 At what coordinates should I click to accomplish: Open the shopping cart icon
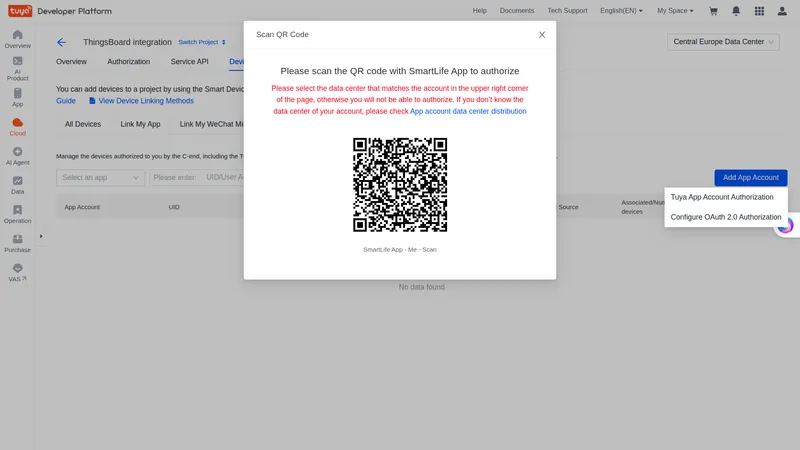[x=713, y=11]
